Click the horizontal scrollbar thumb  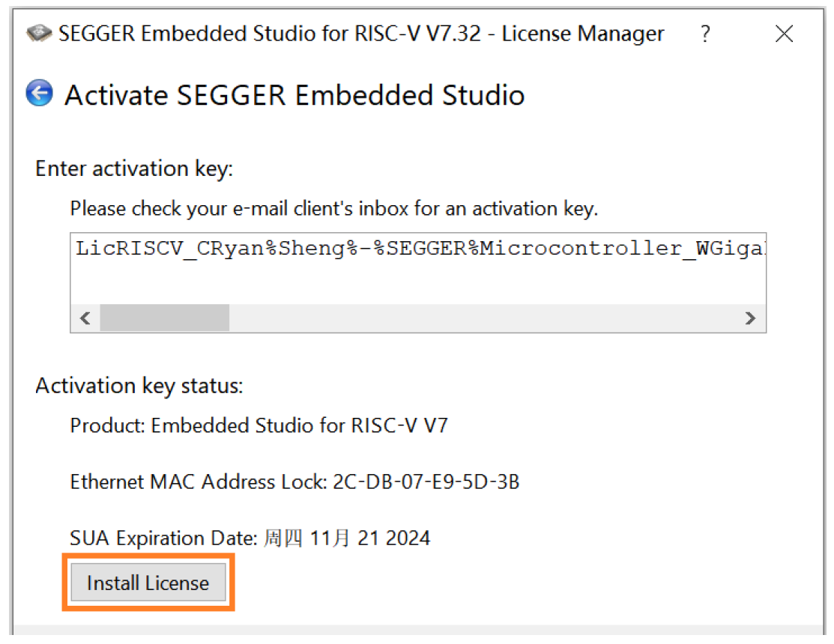164,318
